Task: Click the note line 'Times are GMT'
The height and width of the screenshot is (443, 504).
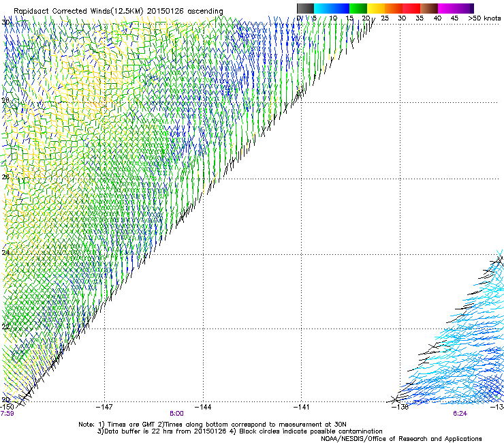Action: (131, 425)
